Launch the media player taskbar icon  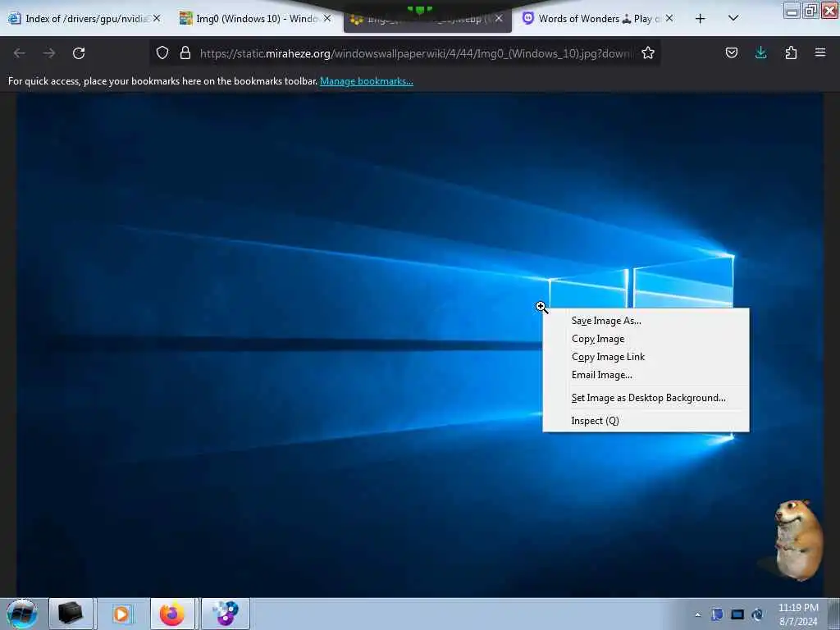[121, 614]
